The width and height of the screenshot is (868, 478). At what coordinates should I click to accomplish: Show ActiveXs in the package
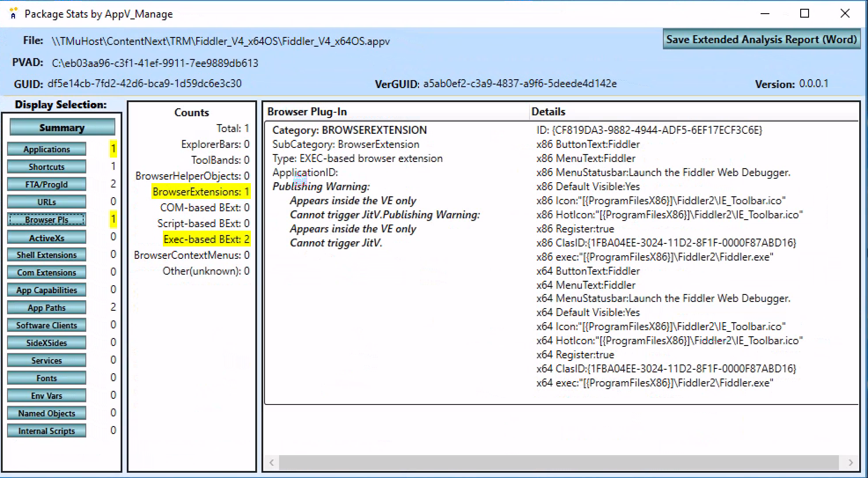[x=47, y=238]
